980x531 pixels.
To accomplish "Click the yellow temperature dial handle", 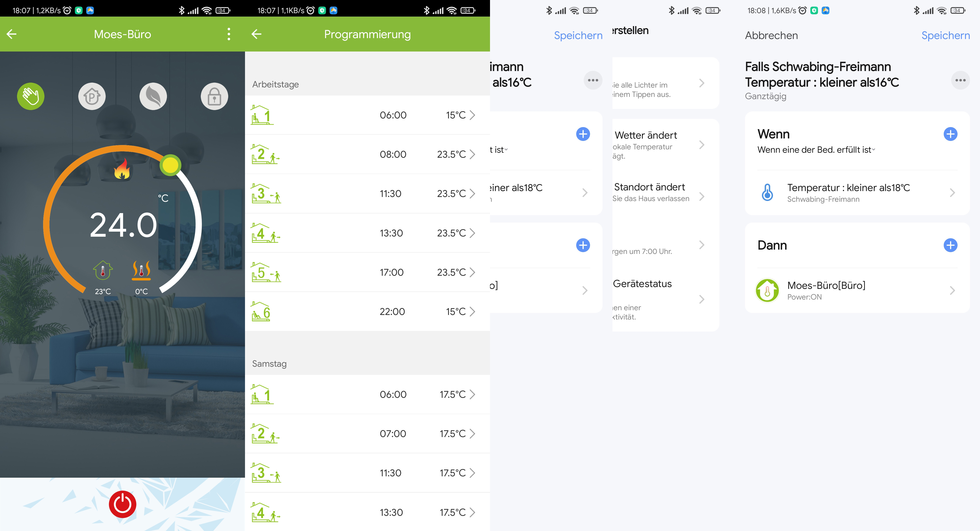I will click(170, 165).
